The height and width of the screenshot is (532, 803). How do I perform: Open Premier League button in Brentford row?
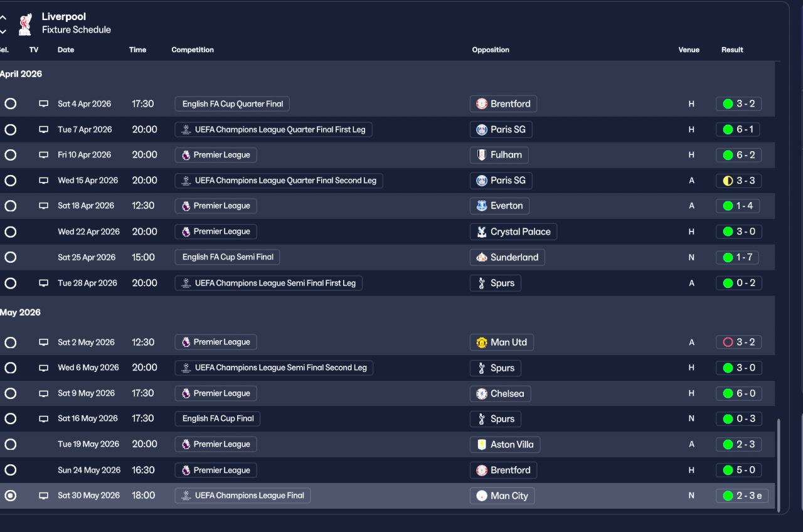pos(216,470)
